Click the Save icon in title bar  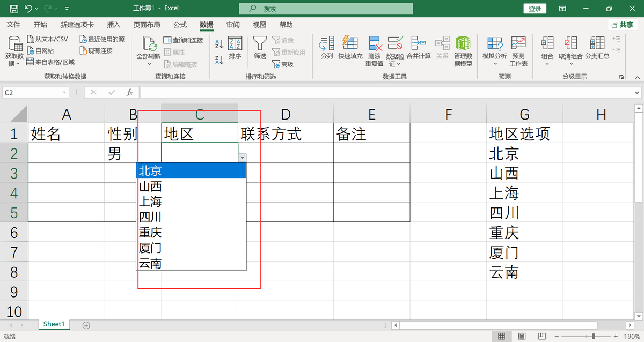tap(14, 9)
